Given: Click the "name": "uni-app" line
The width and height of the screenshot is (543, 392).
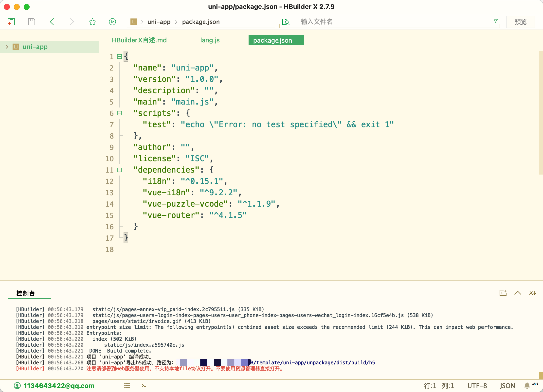Looking at the screenshot, I should click(x=176, y=68).
